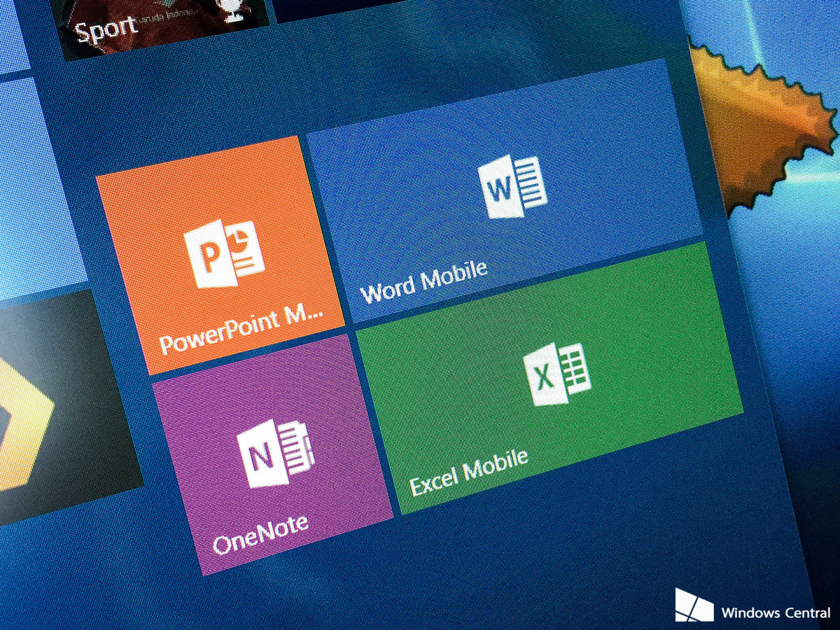Screen dimensions: 840x630
Task: Click the "PowerPoint M..." tile label
Action: (241, 331)
